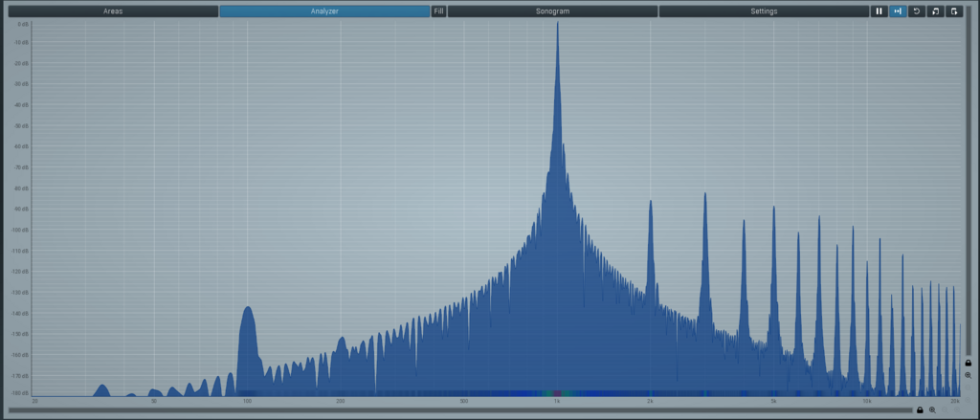Click the vertical-axis lock icon at right edge

969,363
